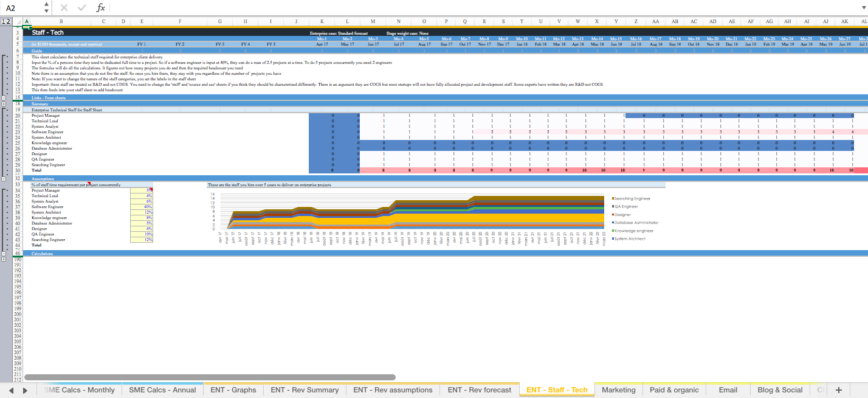The image size is (868, 398).
Task: Click the Software Engineer 40% input cell
Action: tap(142, 207)
